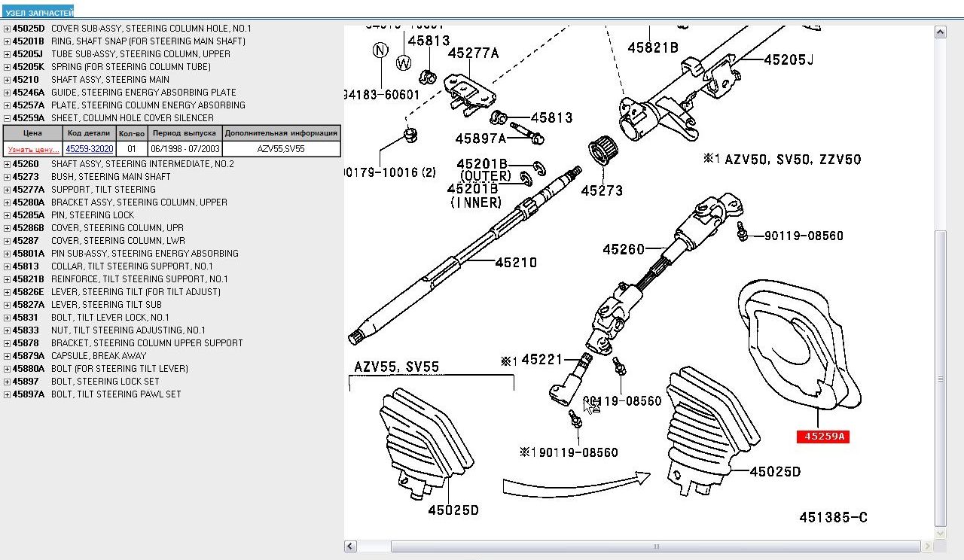Collapse the 45259A sheet entry
The image size is (964, 560).
(8, 118)
